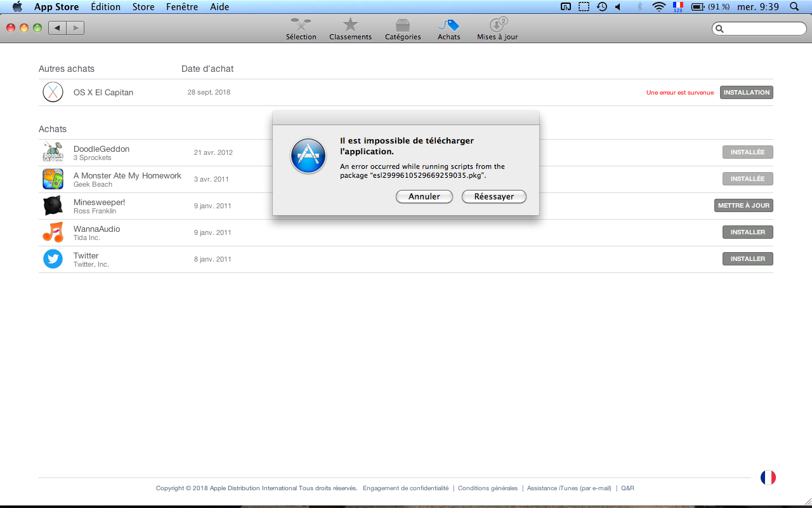
Task: Open Mises à jour updates
Action: coord(497,29)
